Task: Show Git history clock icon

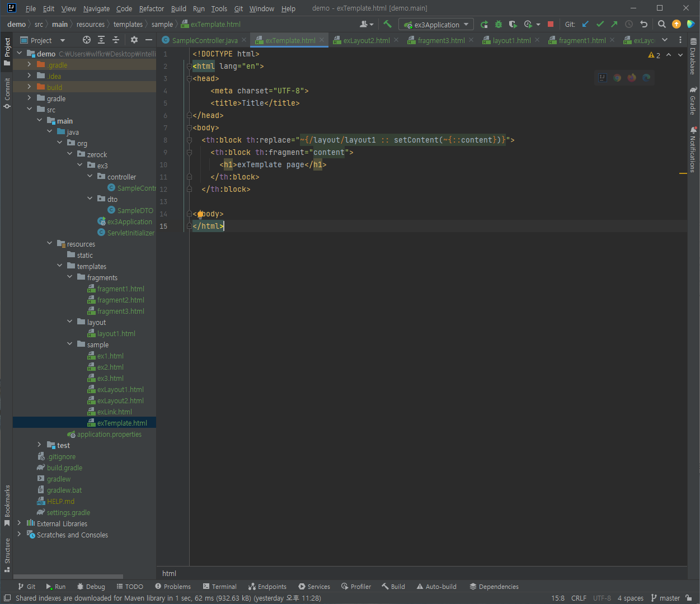Action: (x=629, y=24)
